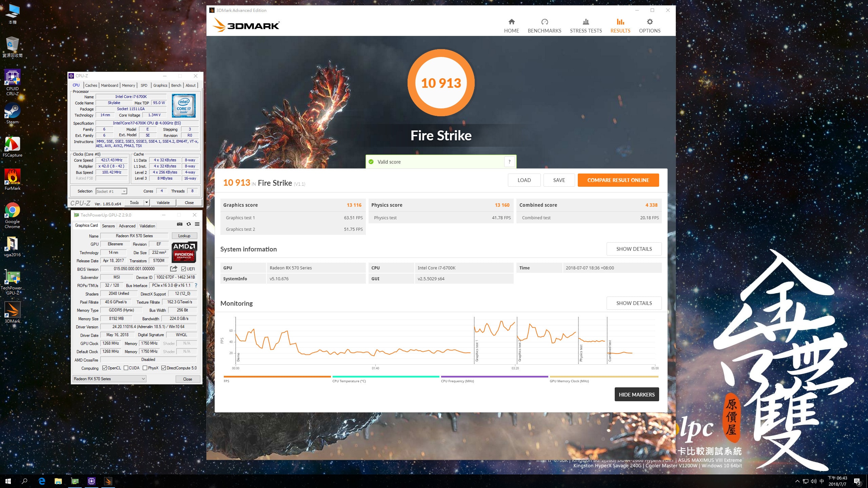Open File Explorer from taskbar
Image resolution: width=868 pixels, height=488 pixels.
[58, 481]
